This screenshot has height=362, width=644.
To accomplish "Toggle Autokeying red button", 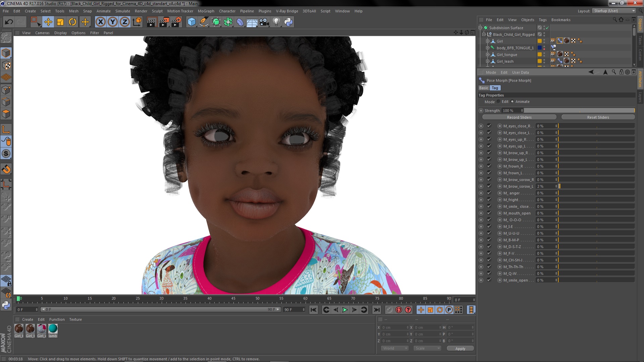I will click(398, 310).
